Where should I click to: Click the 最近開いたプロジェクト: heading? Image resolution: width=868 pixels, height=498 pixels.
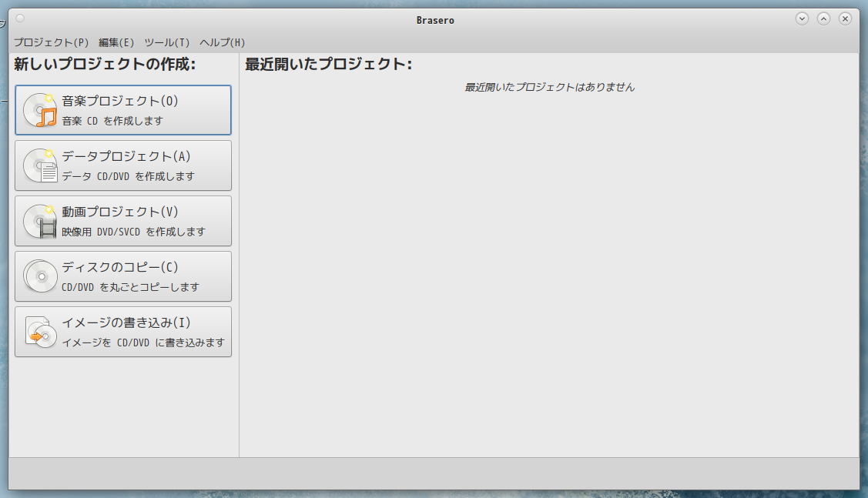tap(328, 64)
